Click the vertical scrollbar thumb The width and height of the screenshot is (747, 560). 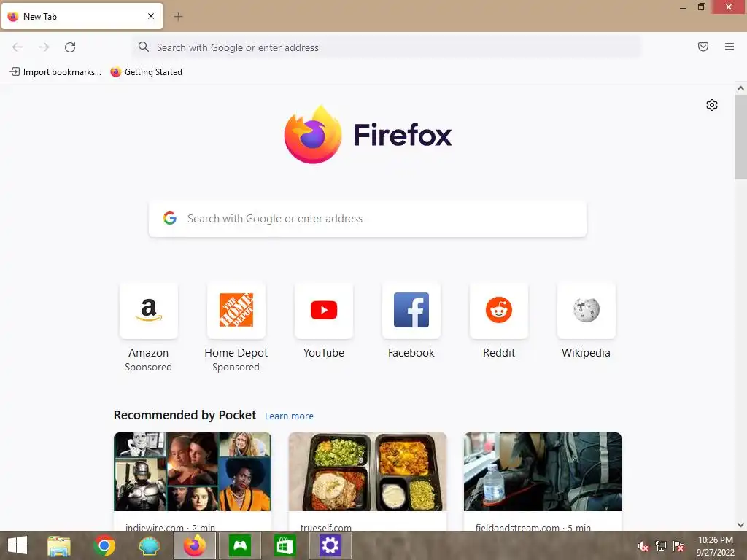point(740,137)
